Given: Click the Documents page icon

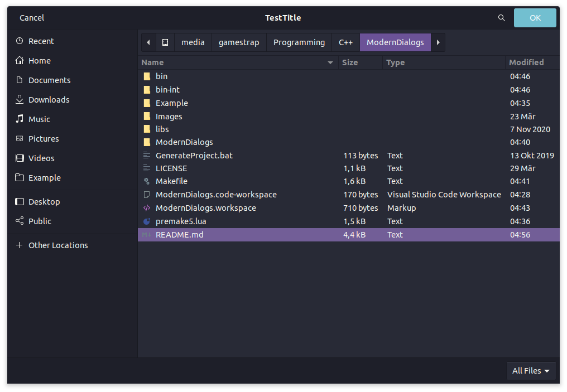Looking at the screenshot, I should pyautogui.click(x=20, y=80).
